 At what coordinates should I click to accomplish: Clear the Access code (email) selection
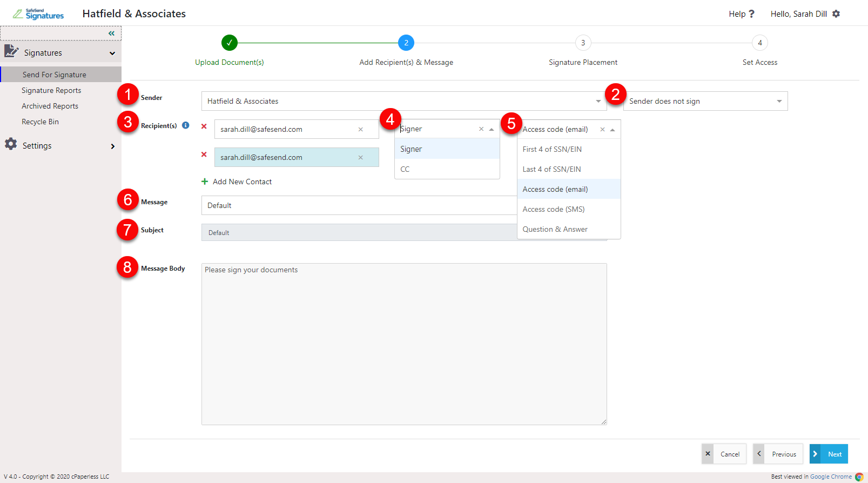coord(602,130)
